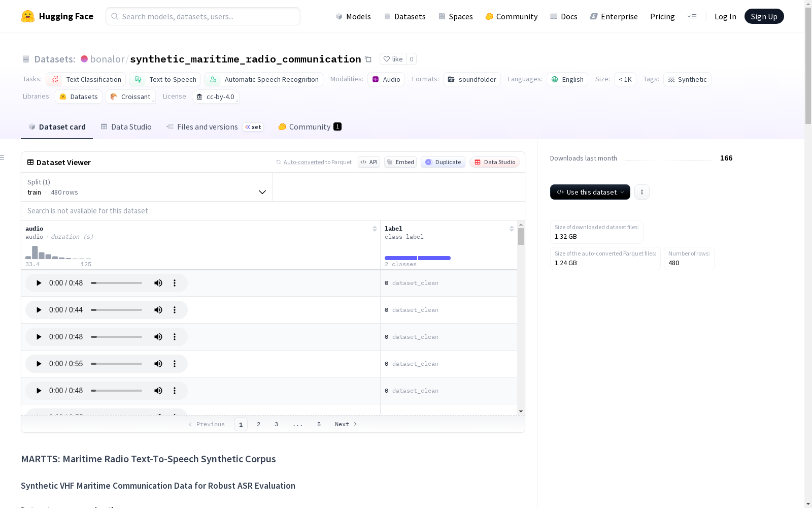Click the Dataset Viewer table icon
Viewport: 812px width, 508px height.
[x=30, y=162]
